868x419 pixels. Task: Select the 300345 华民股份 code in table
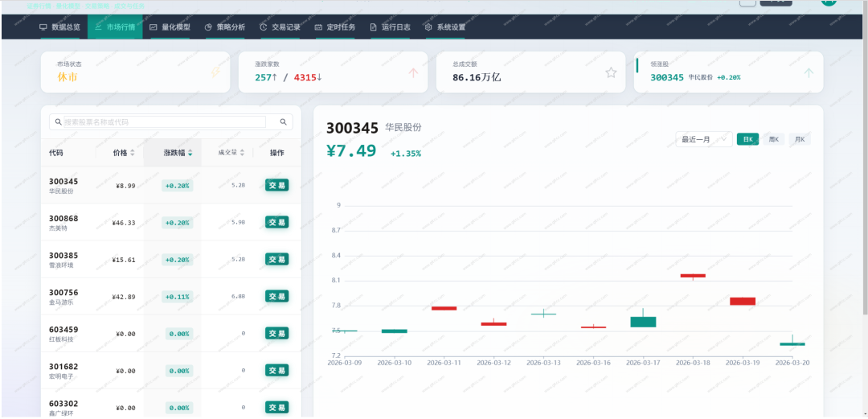[63, 181]
